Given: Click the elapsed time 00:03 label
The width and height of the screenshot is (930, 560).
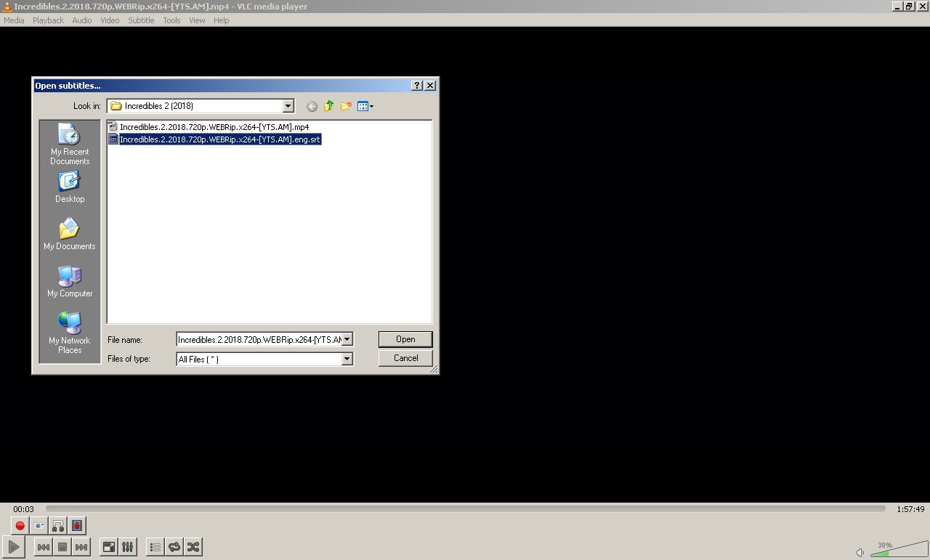Looking at the screenshot, I should (x=23, y=509).
